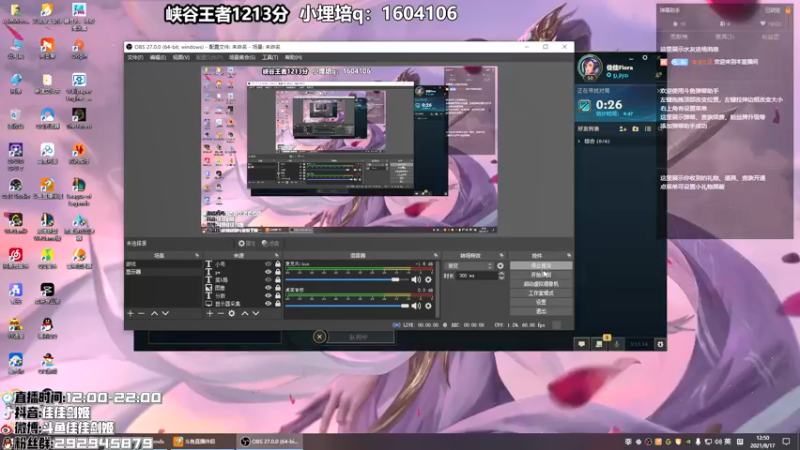Click the OBS 27.0.0 taskbar button
This screenshot has width=800, height=450.
click(269, 441)
